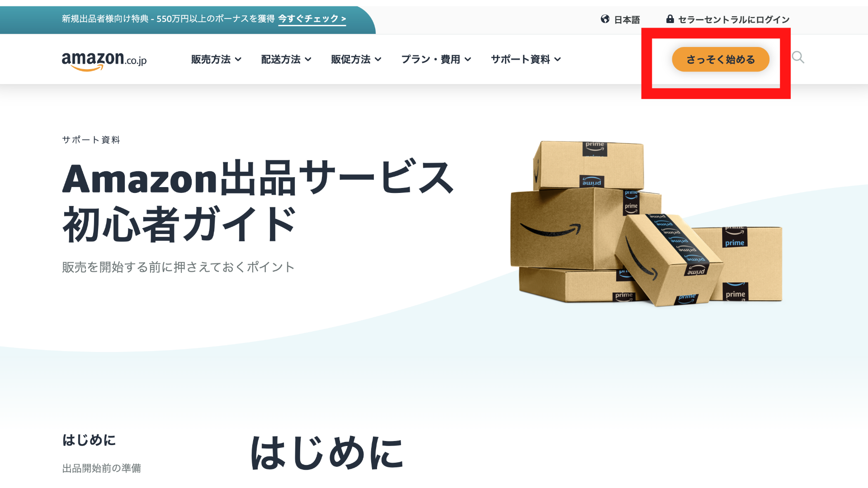Click the さっそく始める button
Screen dimensions: 868x488
pyautogui.click(x=721, y=59)
